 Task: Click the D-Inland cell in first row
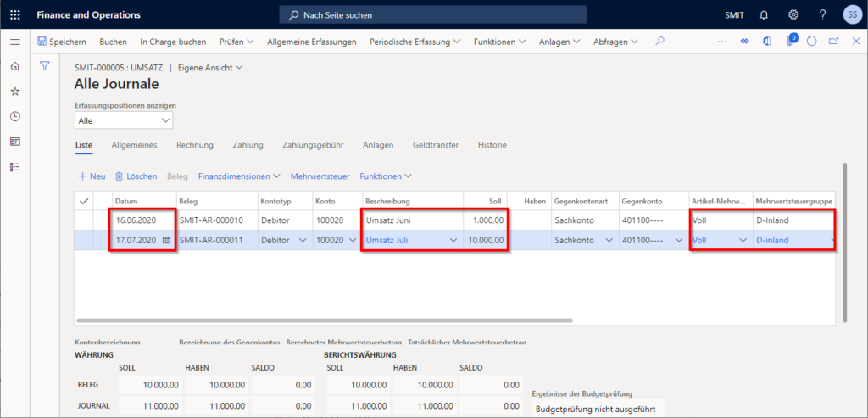tap(793, 220)
